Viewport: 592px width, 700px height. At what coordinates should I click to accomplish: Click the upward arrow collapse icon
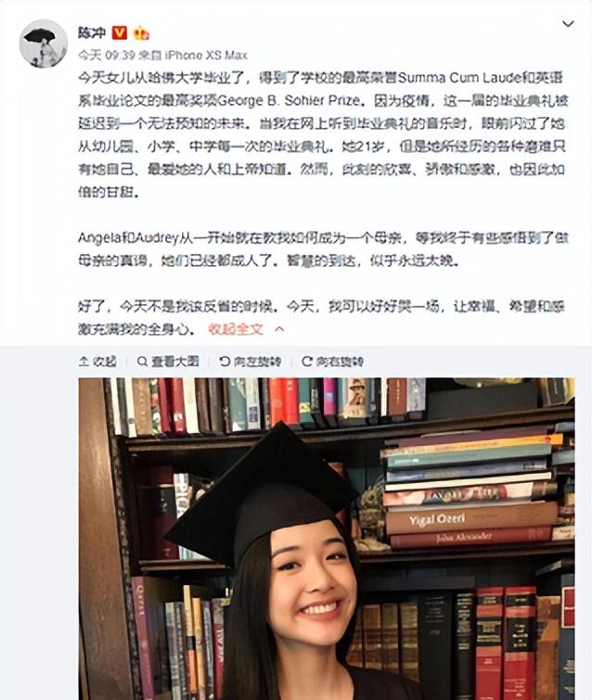(x=84, y=362)
